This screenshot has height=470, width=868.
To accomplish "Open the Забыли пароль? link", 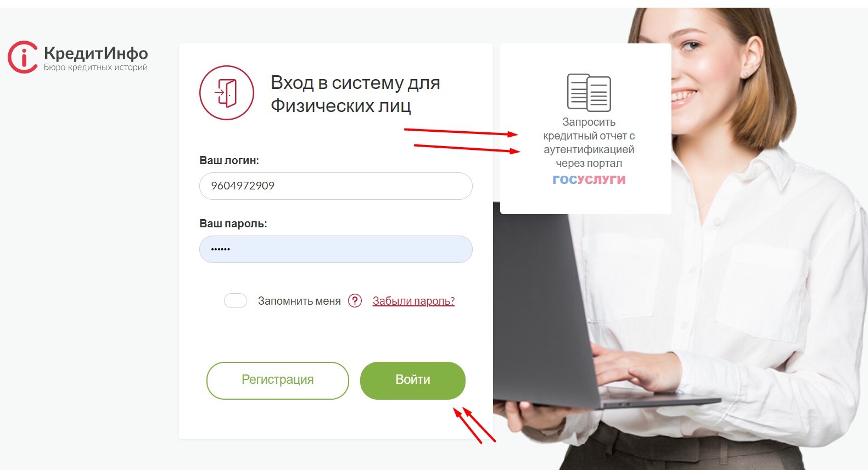I will click(x=413, y=301).
